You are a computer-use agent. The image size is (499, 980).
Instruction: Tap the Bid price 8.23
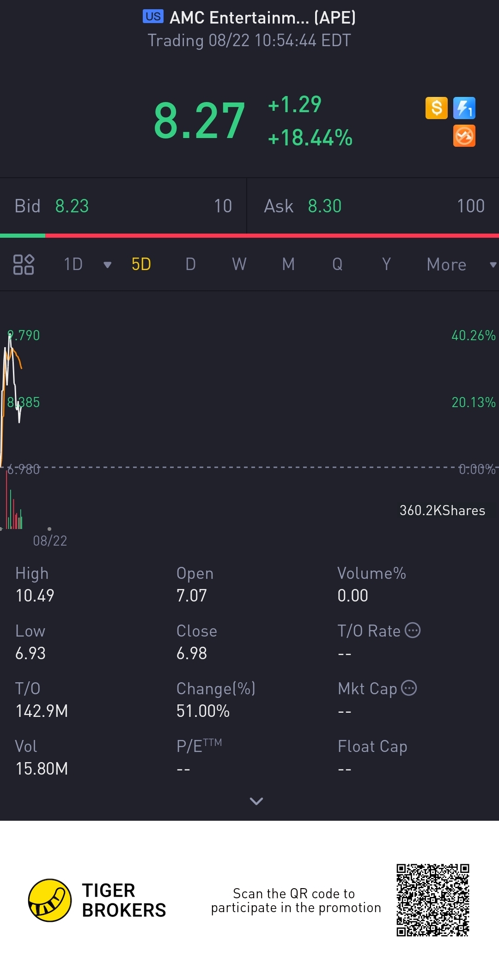click(72, 206)
